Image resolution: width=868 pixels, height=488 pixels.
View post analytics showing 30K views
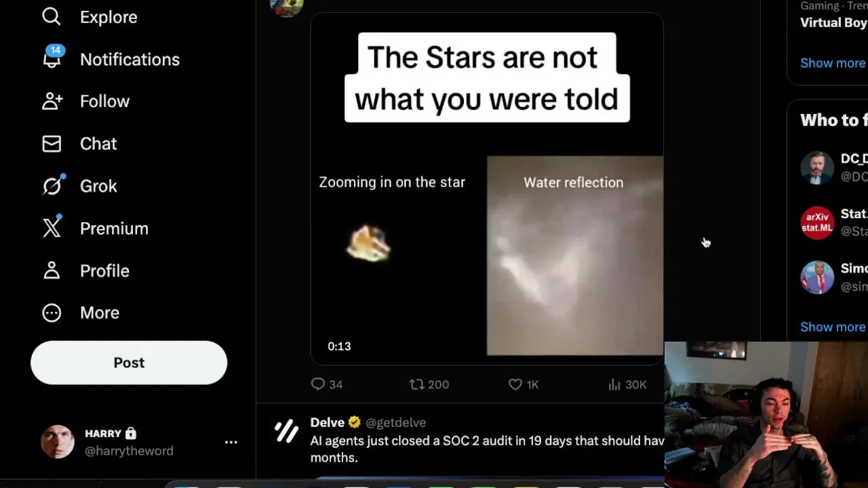[x=614, y=384]
